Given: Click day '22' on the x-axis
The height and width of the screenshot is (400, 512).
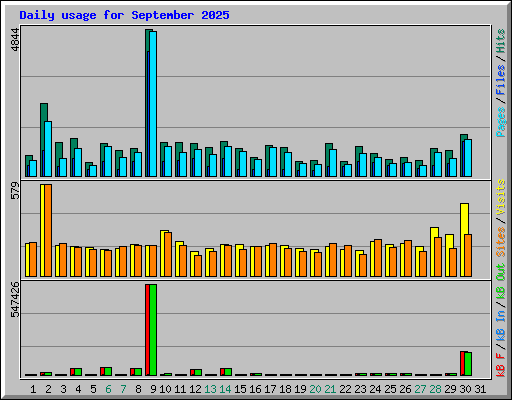Looking at the screenshot, I should pyautogui.click(x=345, y=389).
